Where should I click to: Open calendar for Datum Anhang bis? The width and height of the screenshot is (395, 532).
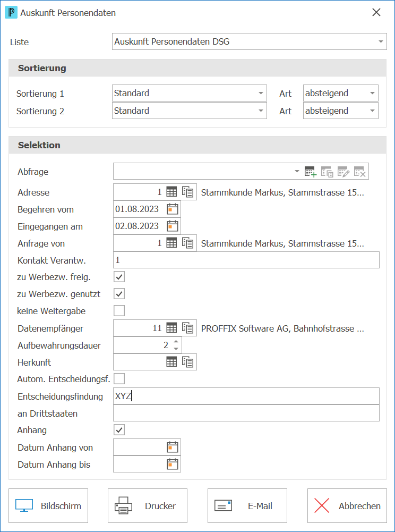pyautogui.click(x=173, y=464)
